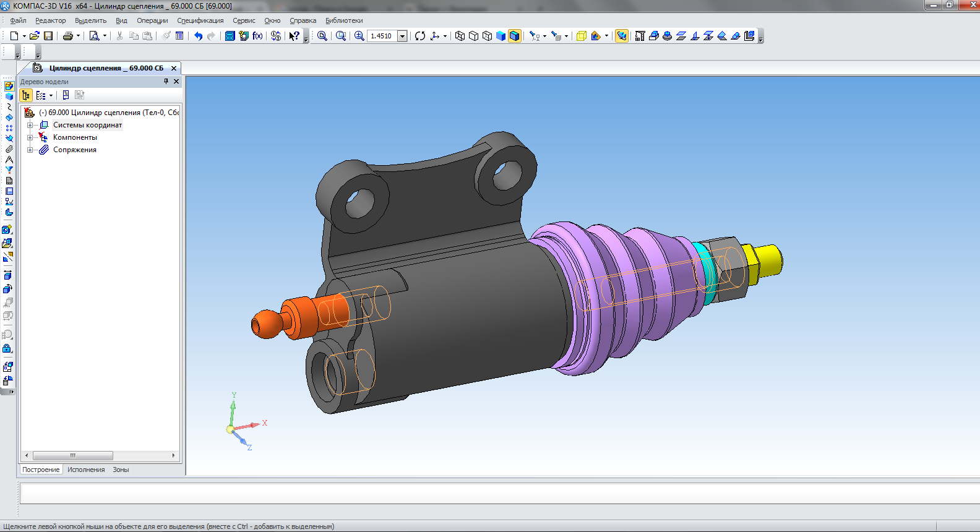Select the measurement compass tool
This screenshot has width=980, height=532.
click(9, 160)
